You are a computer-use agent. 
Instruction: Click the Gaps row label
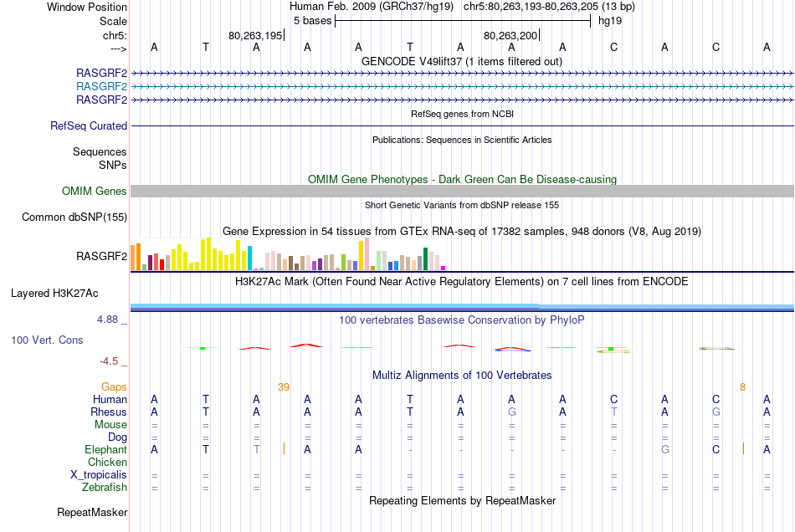click(x=114, y=387)
